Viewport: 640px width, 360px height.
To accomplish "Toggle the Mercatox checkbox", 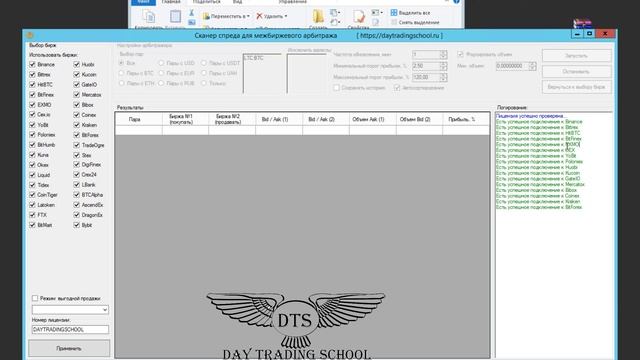I will [77, 95].
